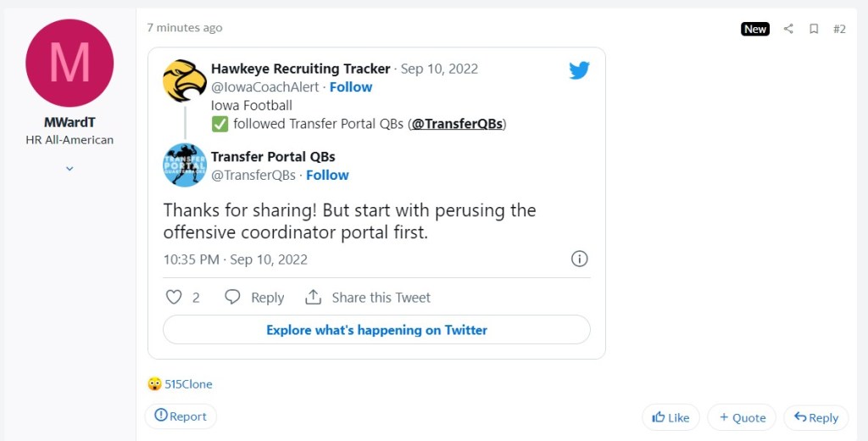This screenshot has width=868, height=441.
Task: Follow @TransferQBs account
Action: 327,175
